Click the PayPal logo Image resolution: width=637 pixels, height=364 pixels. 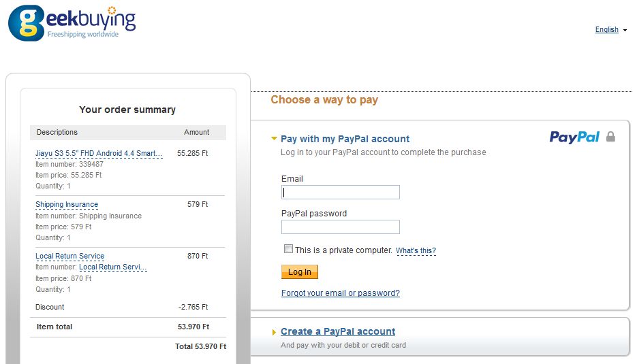(x=574, y=137)
